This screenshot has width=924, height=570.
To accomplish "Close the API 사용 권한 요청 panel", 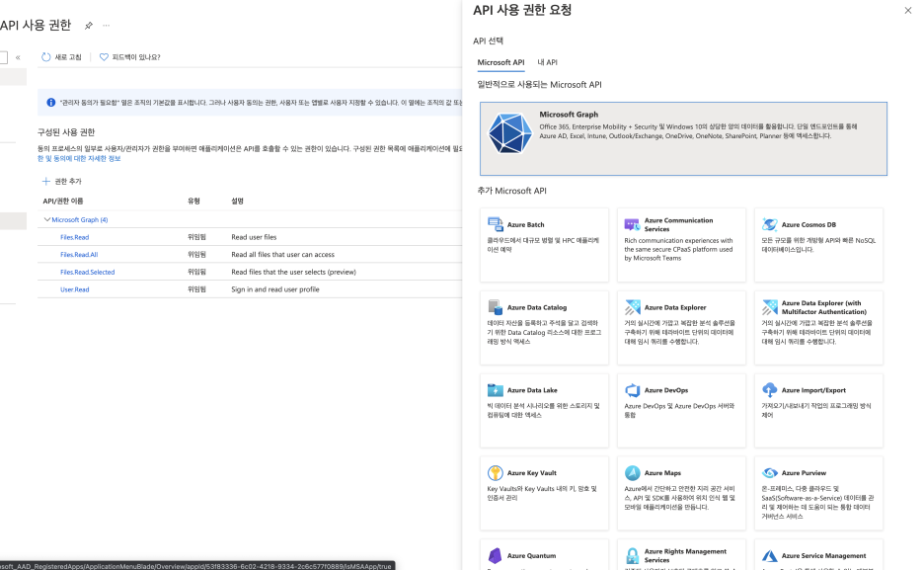I will [x=907, y=10].
